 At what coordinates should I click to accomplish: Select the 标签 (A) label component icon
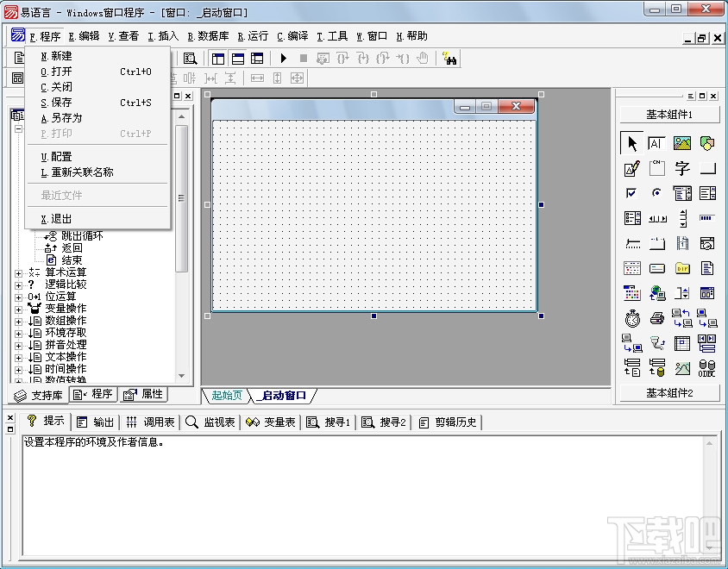coord(657,144)
